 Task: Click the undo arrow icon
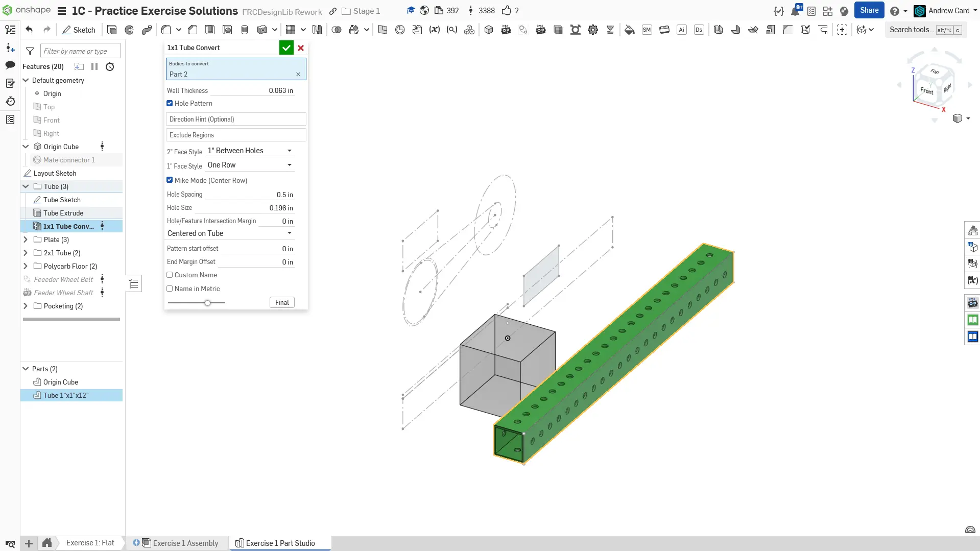29,30
